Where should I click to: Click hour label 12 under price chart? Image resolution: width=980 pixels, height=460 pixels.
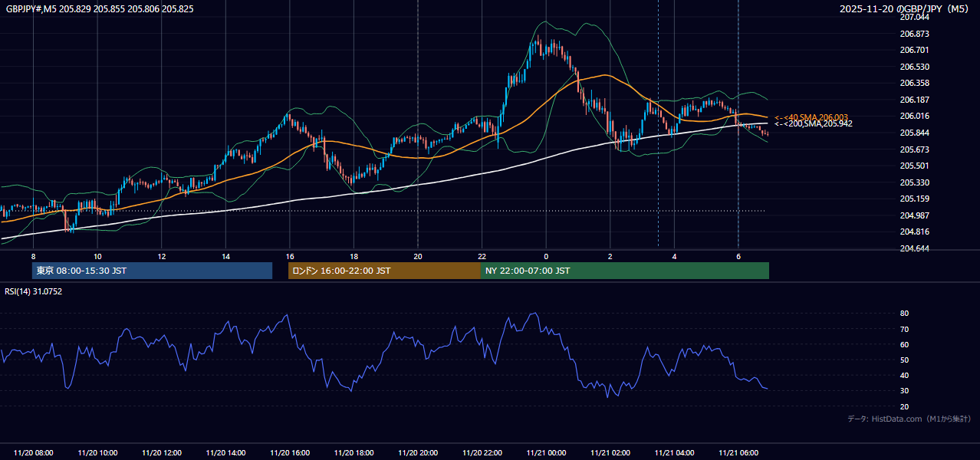[162, 256]
